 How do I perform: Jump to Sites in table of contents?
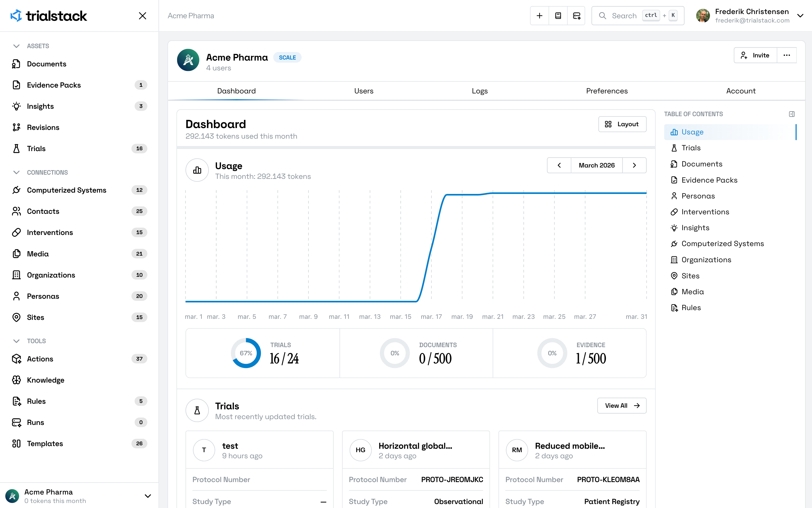coord(730,276)
